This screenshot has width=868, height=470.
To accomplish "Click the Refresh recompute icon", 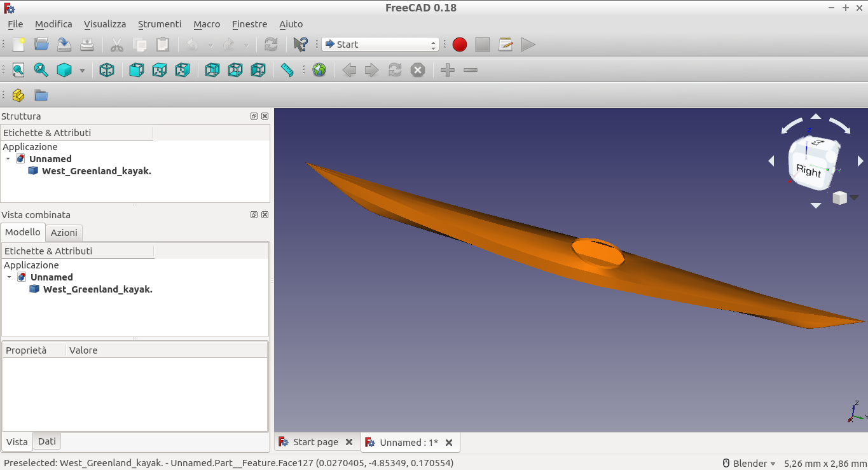I will [271, 45].
